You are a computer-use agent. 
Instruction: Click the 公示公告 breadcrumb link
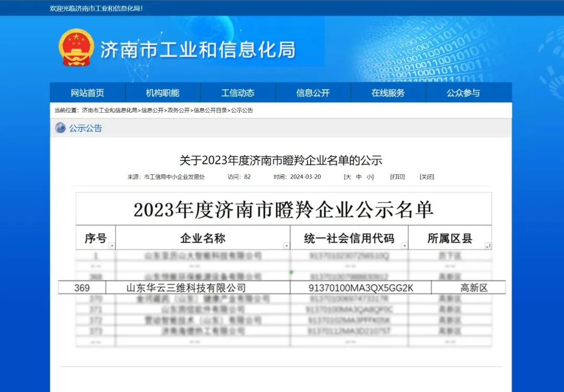[242, 111]
